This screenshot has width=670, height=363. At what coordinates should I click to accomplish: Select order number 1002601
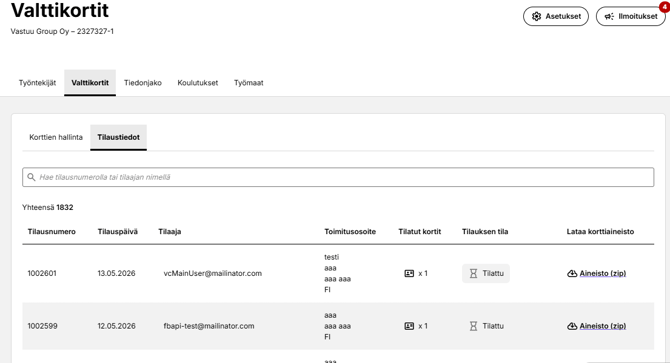pyautogui.click(x=42, y=273)
